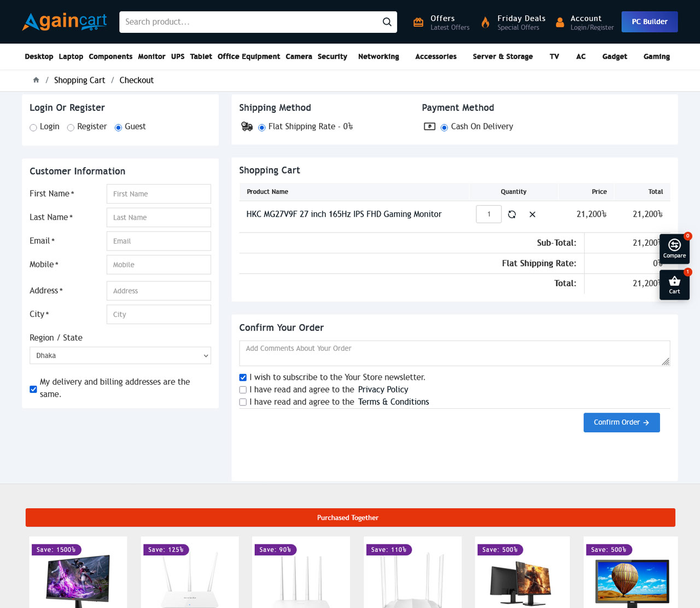Click the refresh quantity icon for the monitor

click(511, 214)
